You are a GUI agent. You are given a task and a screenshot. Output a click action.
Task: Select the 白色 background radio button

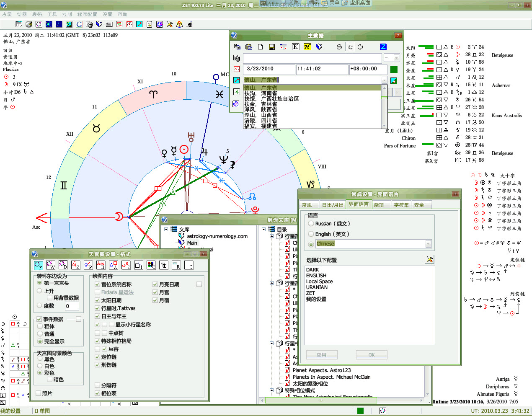pyautogui.click(x=40, y=366)
